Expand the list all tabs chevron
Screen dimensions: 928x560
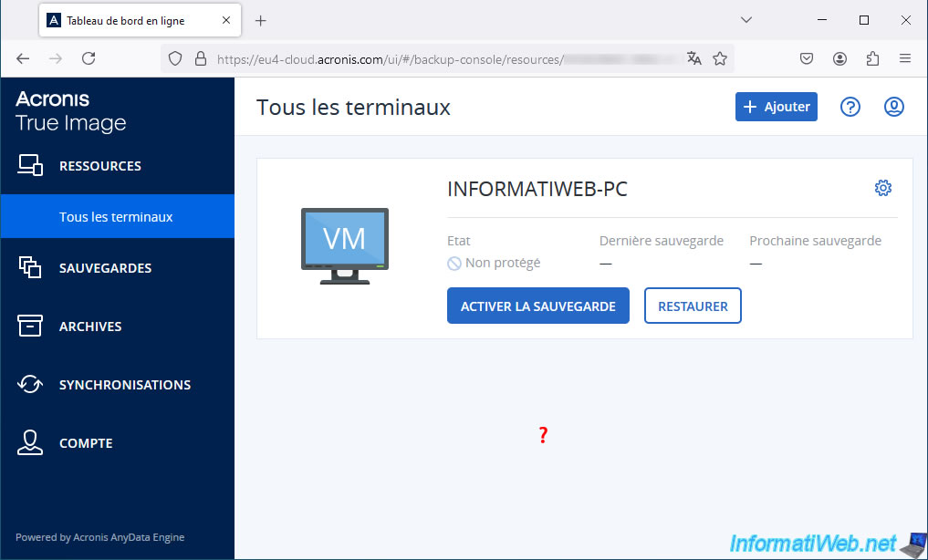746,20
